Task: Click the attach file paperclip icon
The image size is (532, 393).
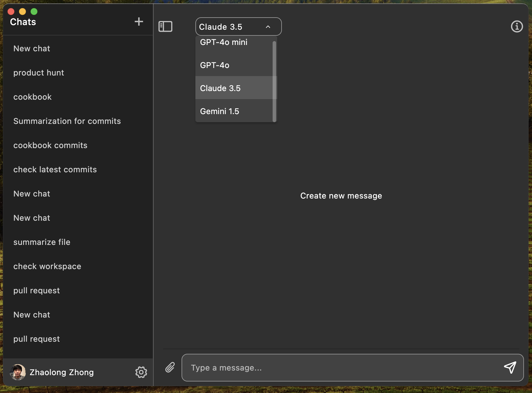Action: (170, 367)
